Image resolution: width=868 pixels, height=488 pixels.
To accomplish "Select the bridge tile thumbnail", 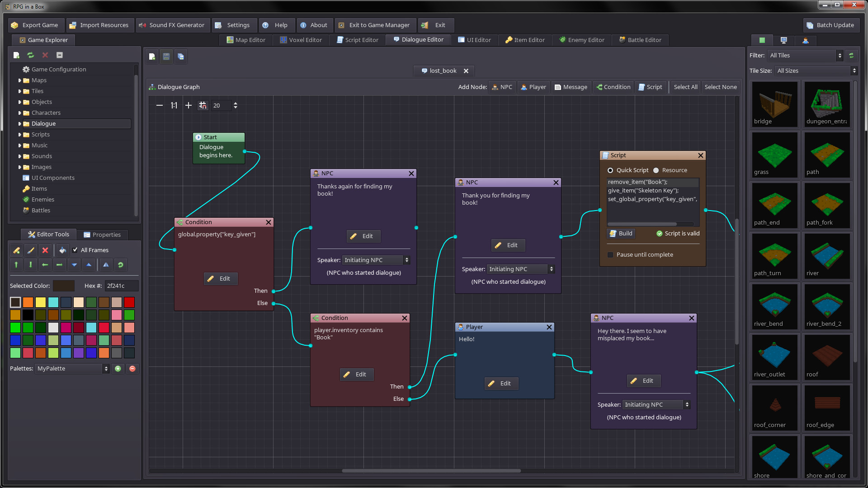I will [774, 104].
